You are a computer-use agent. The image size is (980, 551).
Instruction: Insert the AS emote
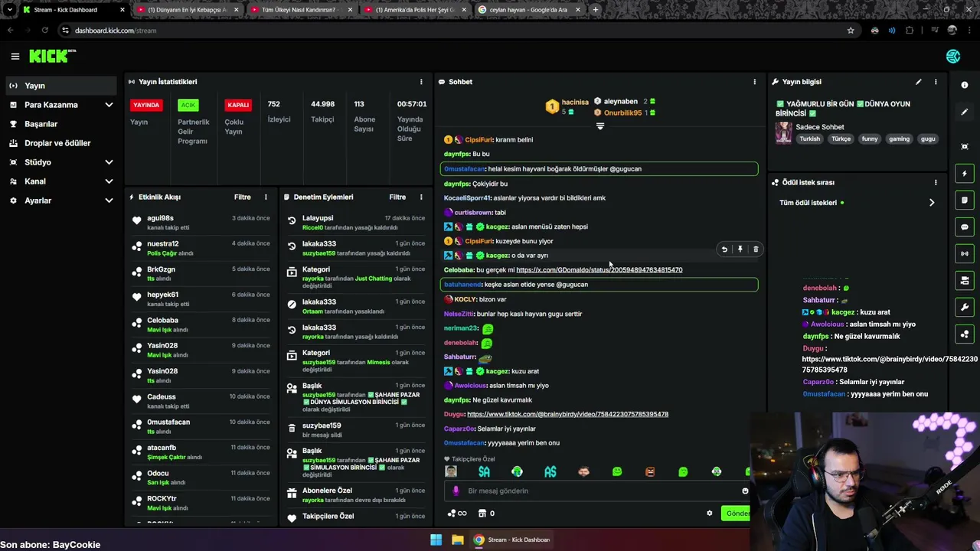(550, 472)
